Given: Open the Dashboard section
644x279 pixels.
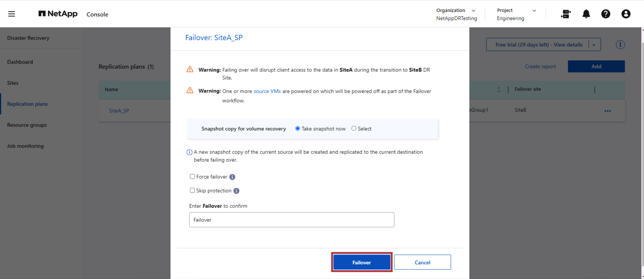Looking at the screenshot, I should 20,62.
